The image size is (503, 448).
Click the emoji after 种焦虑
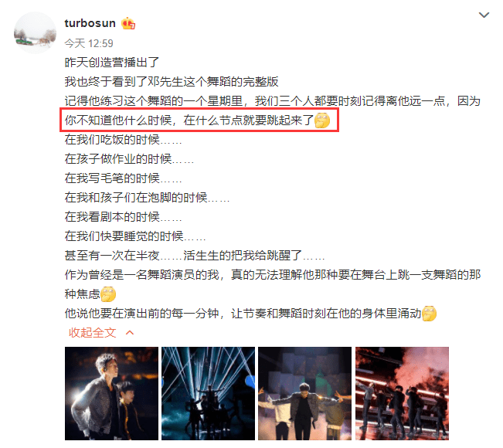(x=108, y=294)
